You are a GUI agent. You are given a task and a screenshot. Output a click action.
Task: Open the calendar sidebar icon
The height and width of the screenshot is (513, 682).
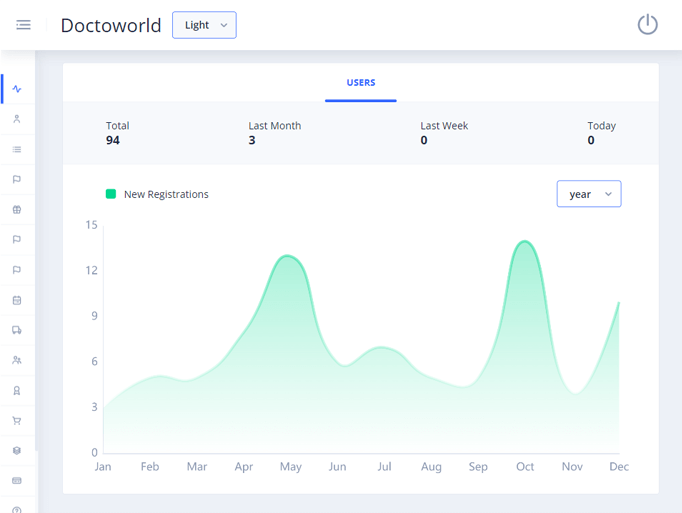[17, 300]
